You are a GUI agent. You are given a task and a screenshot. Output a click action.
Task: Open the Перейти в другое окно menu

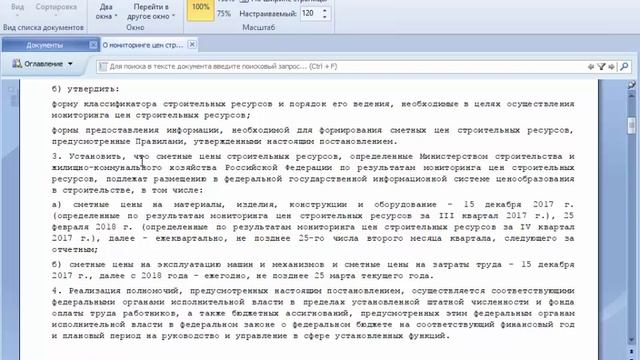(151, 11)
